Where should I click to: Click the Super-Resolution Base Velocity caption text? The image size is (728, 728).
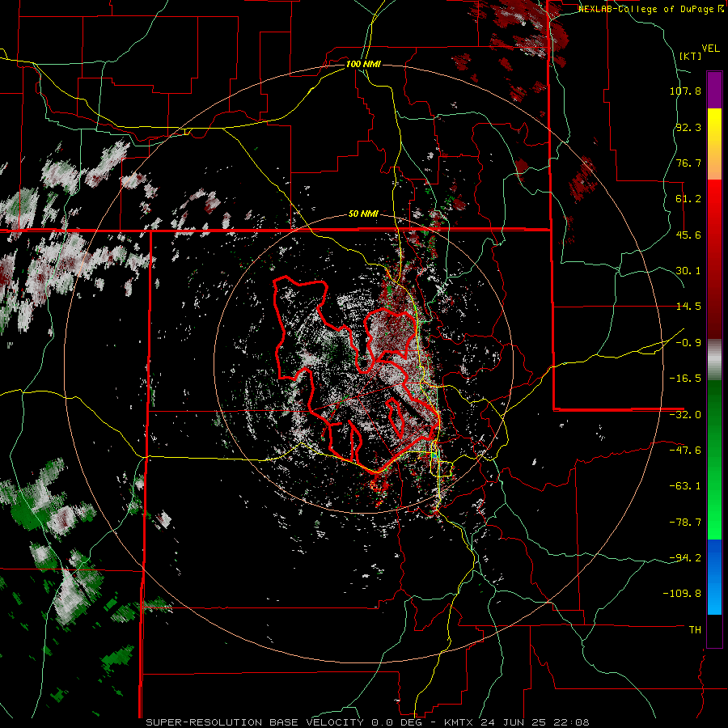(367, 722)
